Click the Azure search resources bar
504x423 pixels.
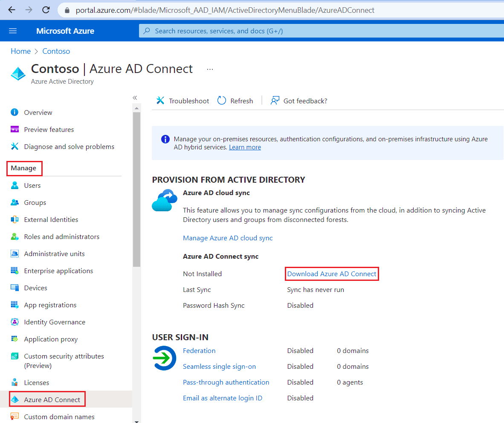tap(298, 30)
